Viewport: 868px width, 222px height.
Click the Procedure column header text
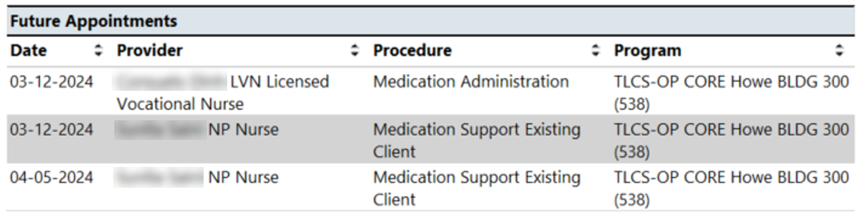pyautogui.click(x=412, y=51)
